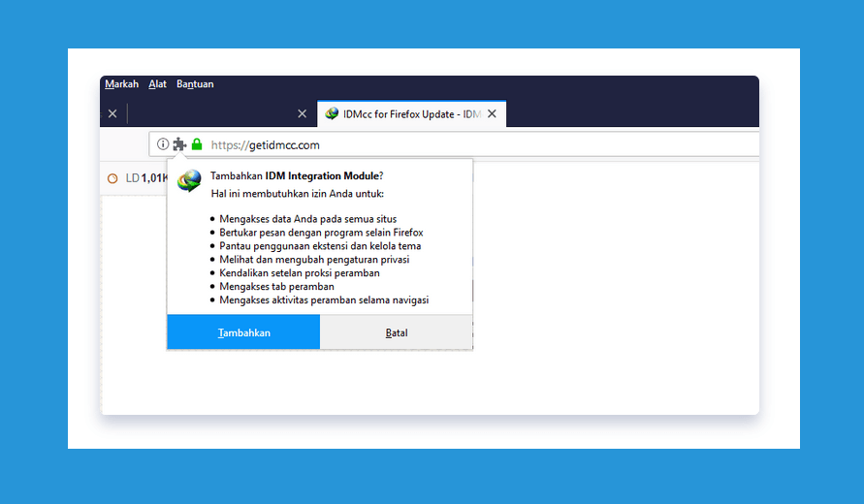
Task: Close the leftmost partially visible tab
Action: pos(112,113)
